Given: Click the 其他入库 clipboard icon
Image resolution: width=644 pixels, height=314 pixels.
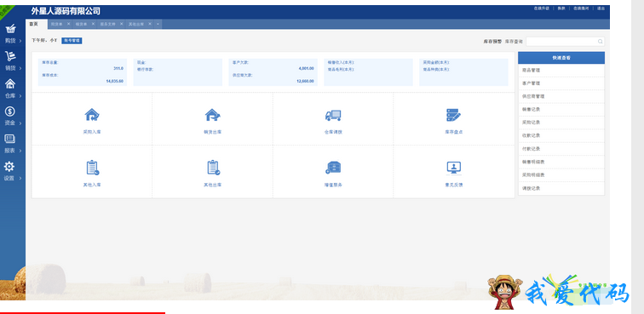Looking at the screenshot, I should (x=92, y=168).
